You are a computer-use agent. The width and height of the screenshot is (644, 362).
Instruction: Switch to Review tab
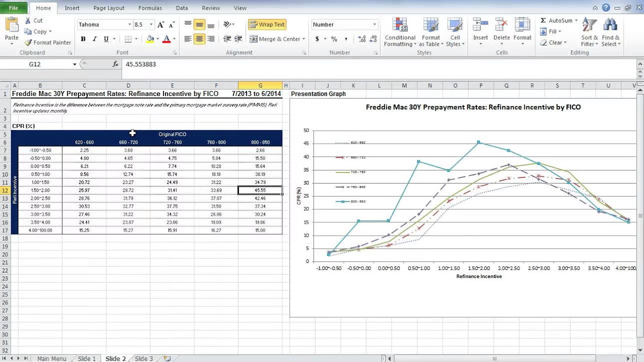click(x=211, y=8)
